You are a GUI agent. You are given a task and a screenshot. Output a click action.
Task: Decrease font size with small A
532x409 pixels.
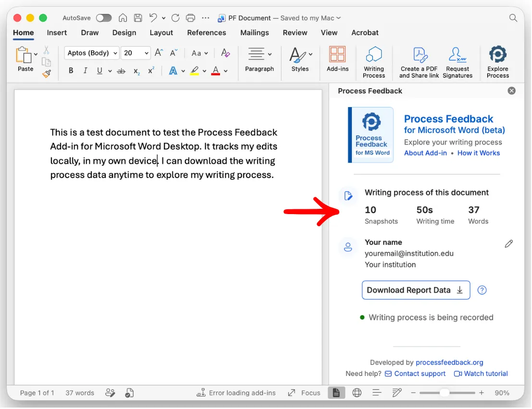pyautogui.click(x=173, y=53)
